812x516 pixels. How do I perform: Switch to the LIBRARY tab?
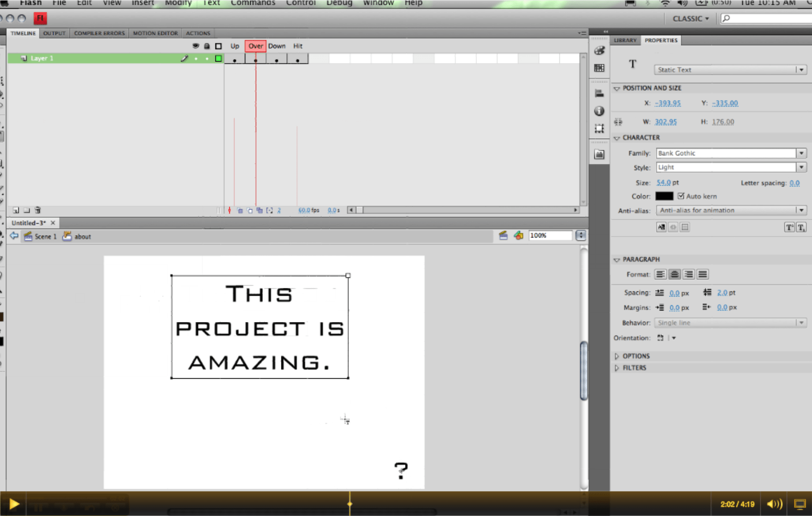tap(625, 40)
